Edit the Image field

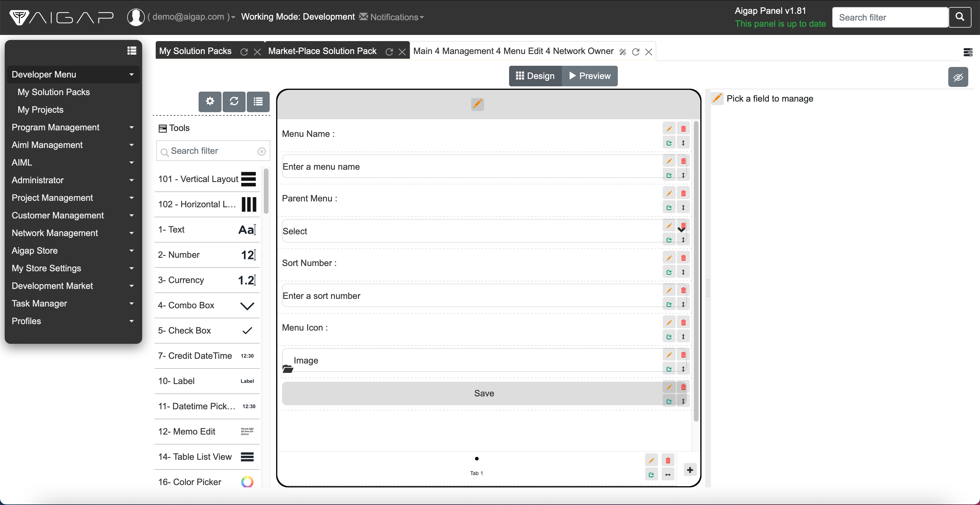(669, 355)
